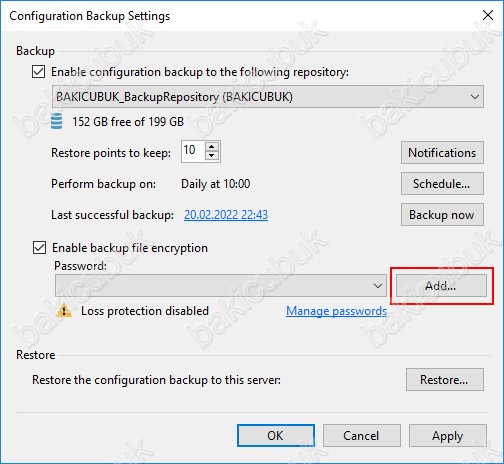Open last successful backup date link
This screenshot has height=464, width=504.
click(226, 215)
